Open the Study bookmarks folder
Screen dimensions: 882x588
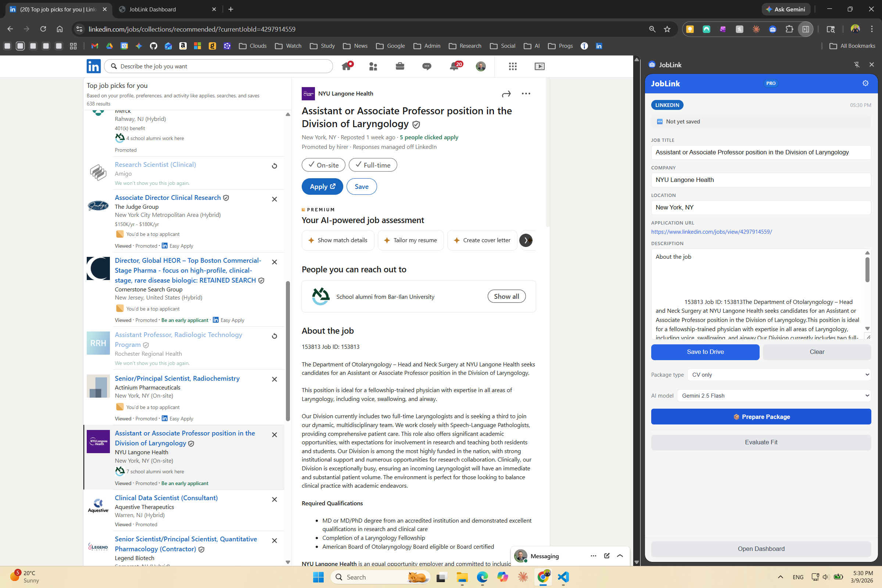323,46
